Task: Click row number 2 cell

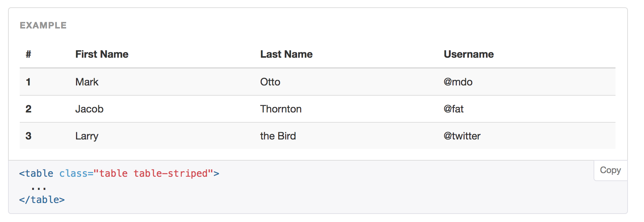Action: pyautogui.click(x=29, y=109)
